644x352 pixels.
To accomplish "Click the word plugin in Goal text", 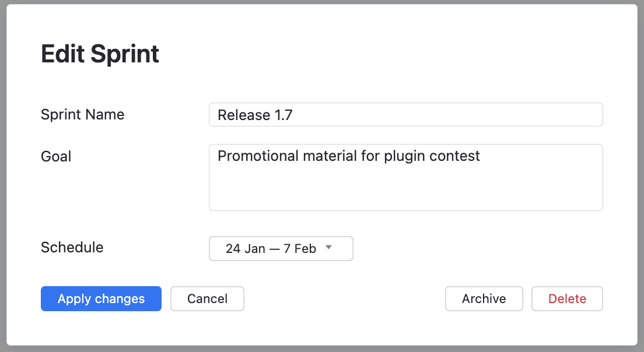I will tap(404, 156).
